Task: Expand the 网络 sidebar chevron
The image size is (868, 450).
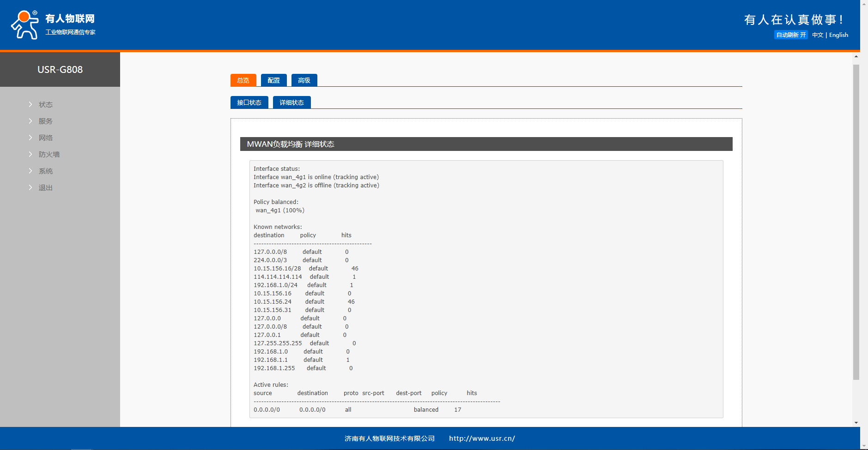Action: click(x=30, y=138)
